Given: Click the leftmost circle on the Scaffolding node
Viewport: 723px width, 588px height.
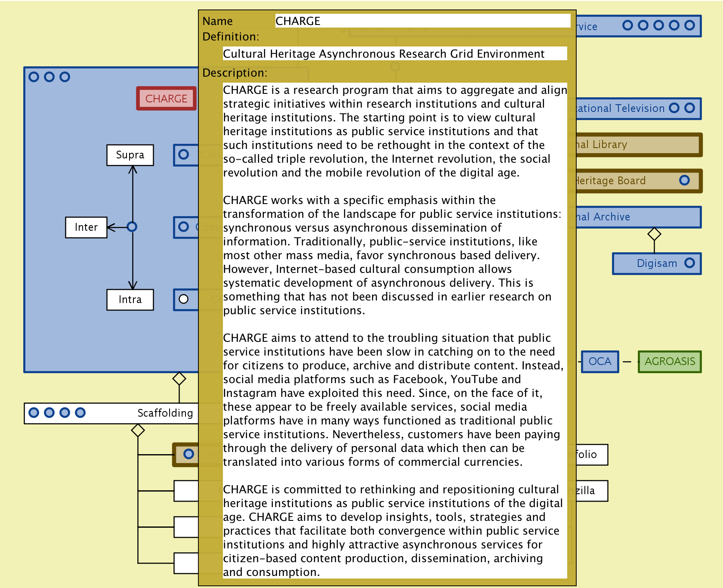Looking at the screenshot, I should click(34, 413).
